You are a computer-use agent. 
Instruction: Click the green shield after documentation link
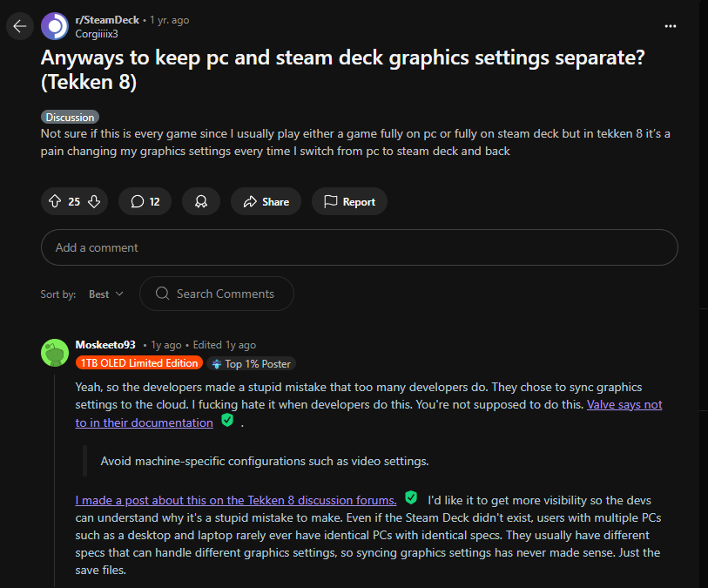click(x=227, y=421)
